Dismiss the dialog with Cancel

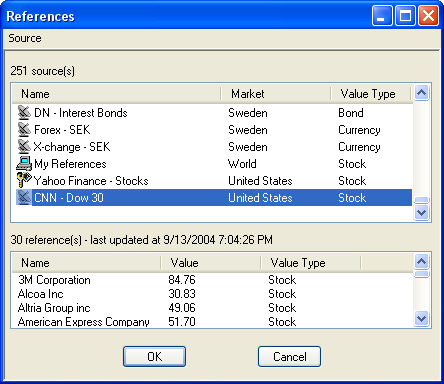(x=289, y=357)
